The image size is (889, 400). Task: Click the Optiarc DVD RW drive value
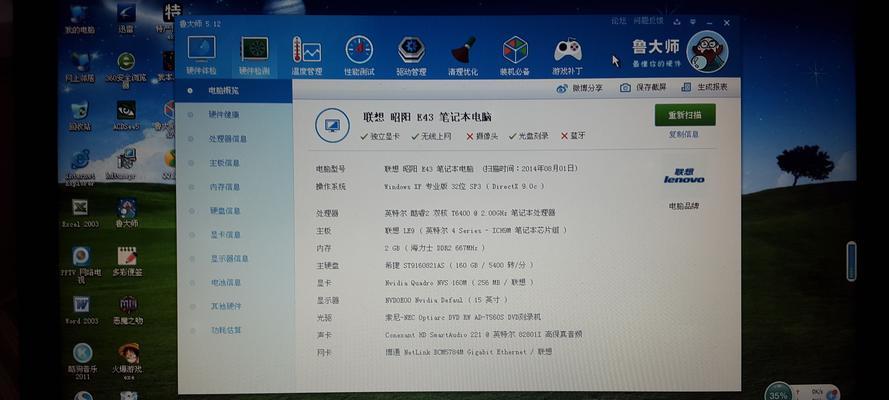point(463,317)
